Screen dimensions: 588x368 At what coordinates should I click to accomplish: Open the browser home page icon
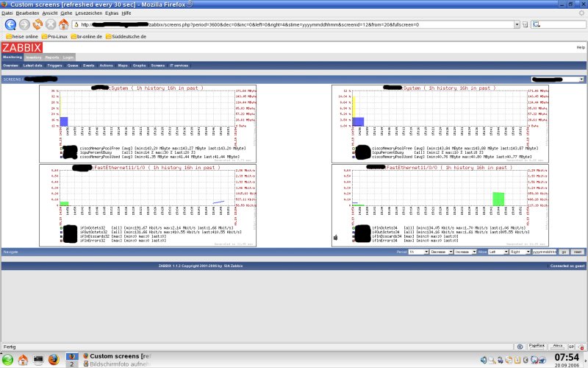[64, 24]
